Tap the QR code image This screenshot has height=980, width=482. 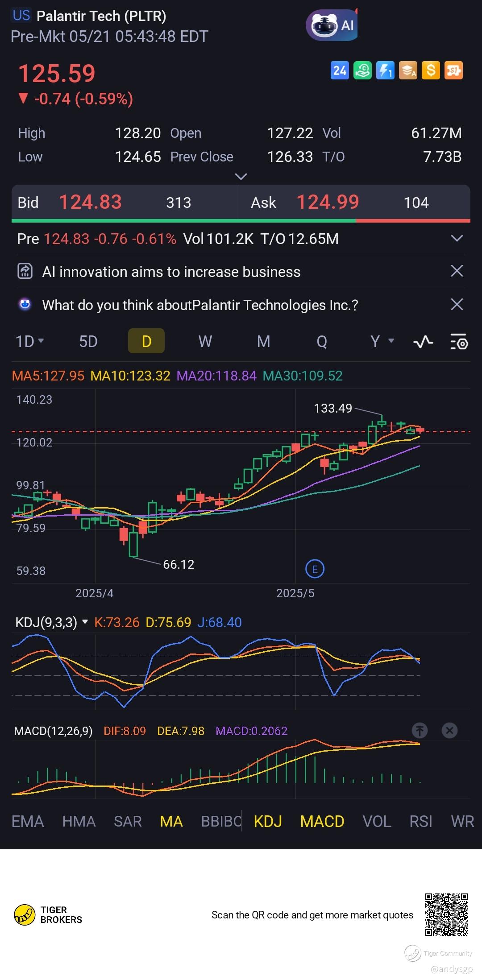pyautogui.click(x=446, y=914)
